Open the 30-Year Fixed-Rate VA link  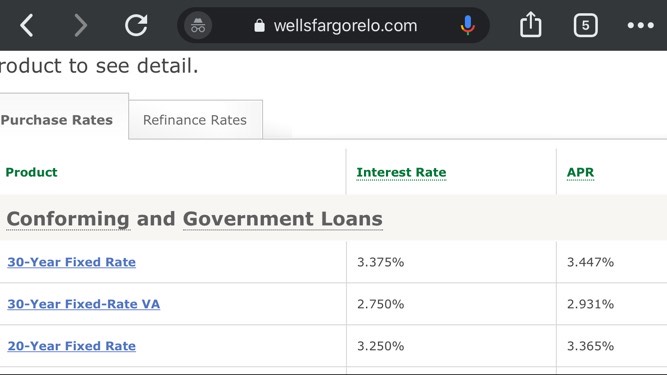click(x=83, y=304)
